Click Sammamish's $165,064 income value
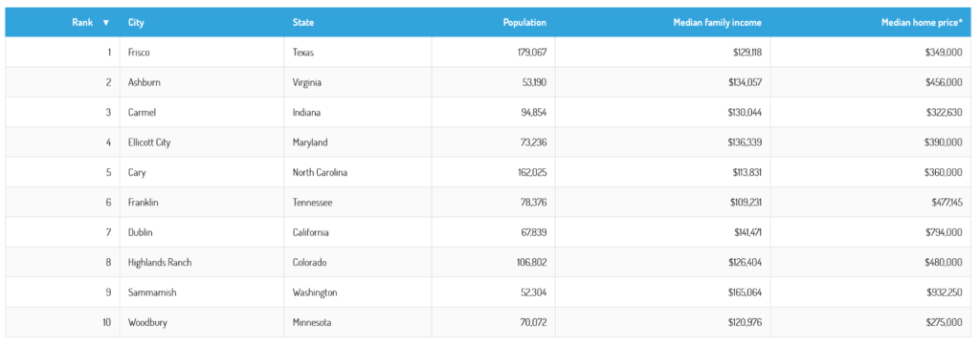This screenshot has width=980, height=346. [745, 292]
